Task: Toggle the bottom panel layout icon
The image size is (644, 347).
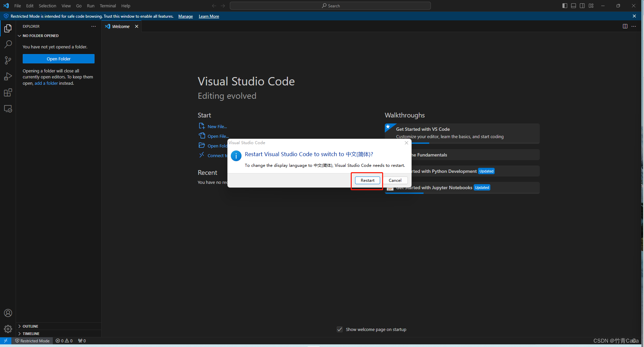Action: coord(574,6)
